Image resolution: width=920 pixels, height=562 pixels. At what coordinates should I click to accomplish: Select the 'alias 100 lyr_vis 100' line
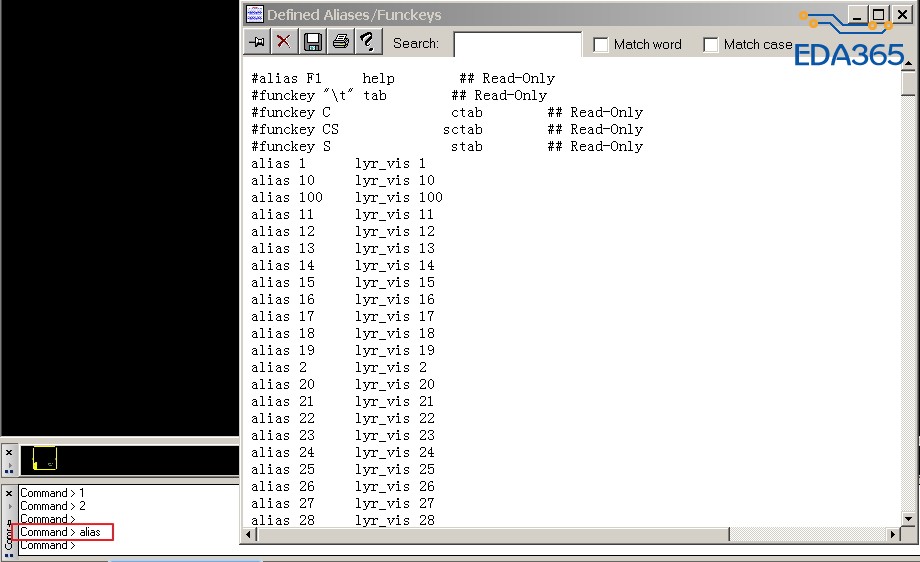(x=347, y=198)
